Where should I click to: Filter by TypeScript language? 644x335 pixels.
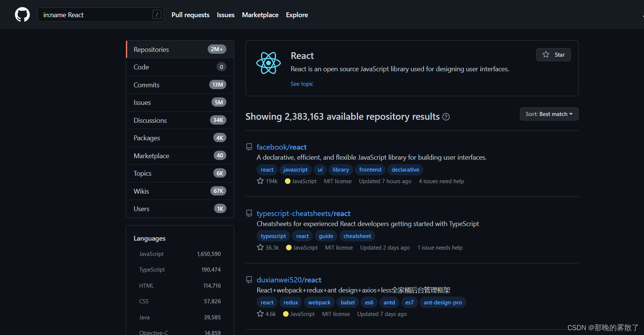pos(180,270)
